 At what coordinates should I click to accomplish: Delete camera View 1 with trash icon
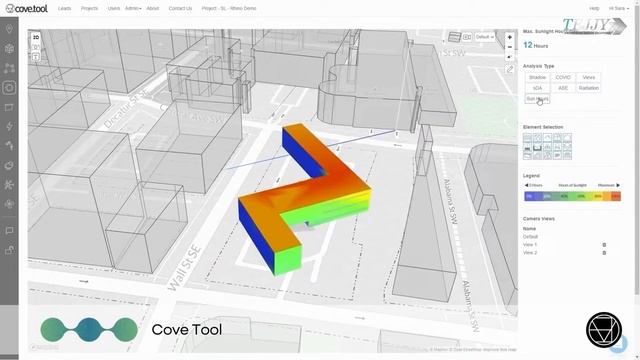(x=604, y=245)
